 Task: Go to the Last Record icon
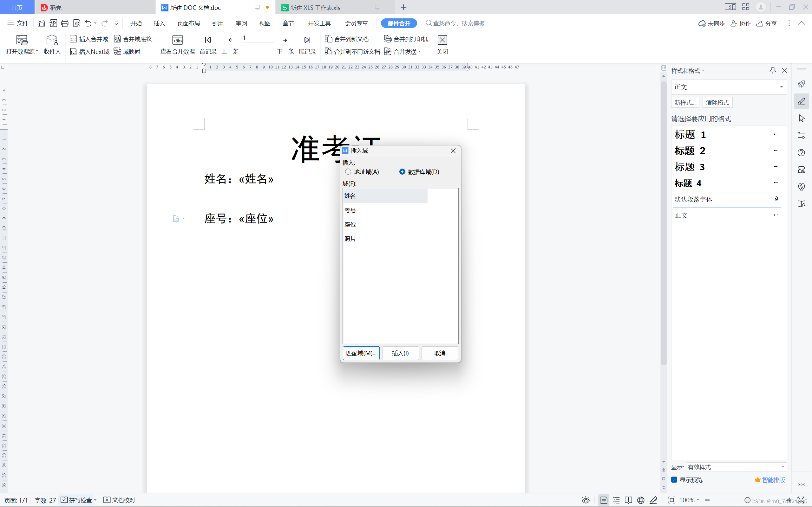pos(307,40)
